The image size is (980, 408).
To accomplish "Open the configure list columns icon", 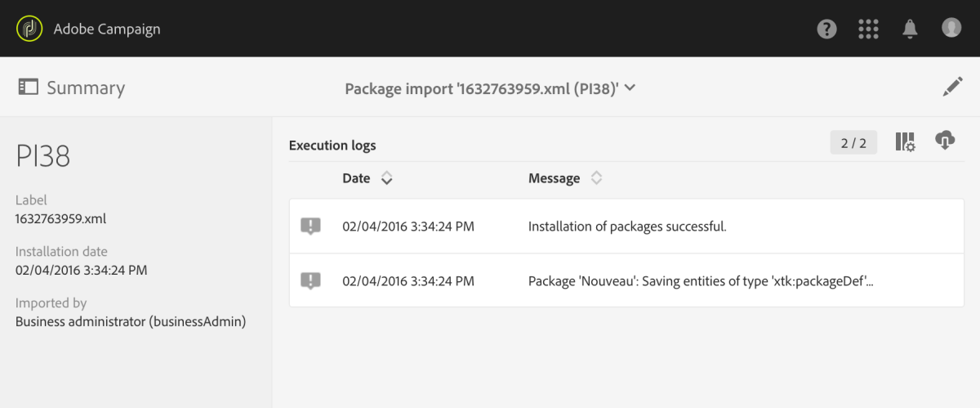I will tap(905, 142).
